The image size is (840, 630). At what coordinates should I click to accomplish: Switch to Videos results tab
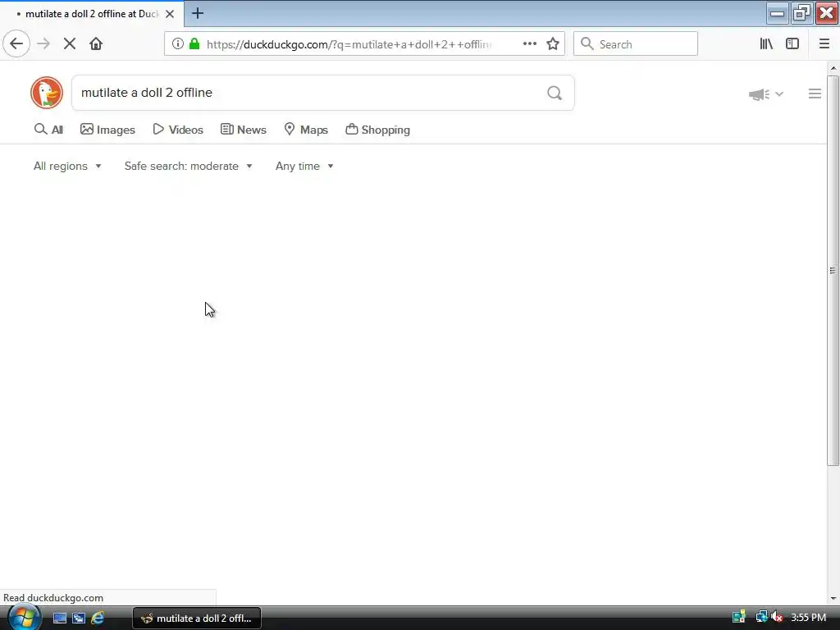coord(178,130)
